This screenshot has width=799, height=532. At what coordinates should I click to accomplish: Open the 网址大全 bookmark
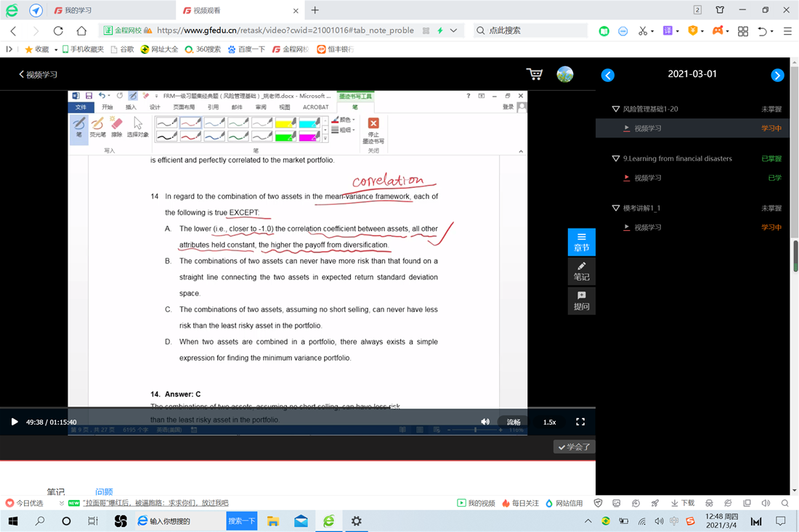[160, 49]
